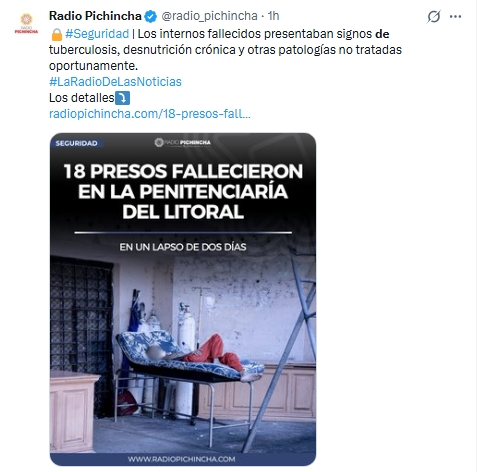Click WWW.RADIOPICHINCHA.COM footer on image
This screenshot has width=479, height=472.
[x=182, y=459]
